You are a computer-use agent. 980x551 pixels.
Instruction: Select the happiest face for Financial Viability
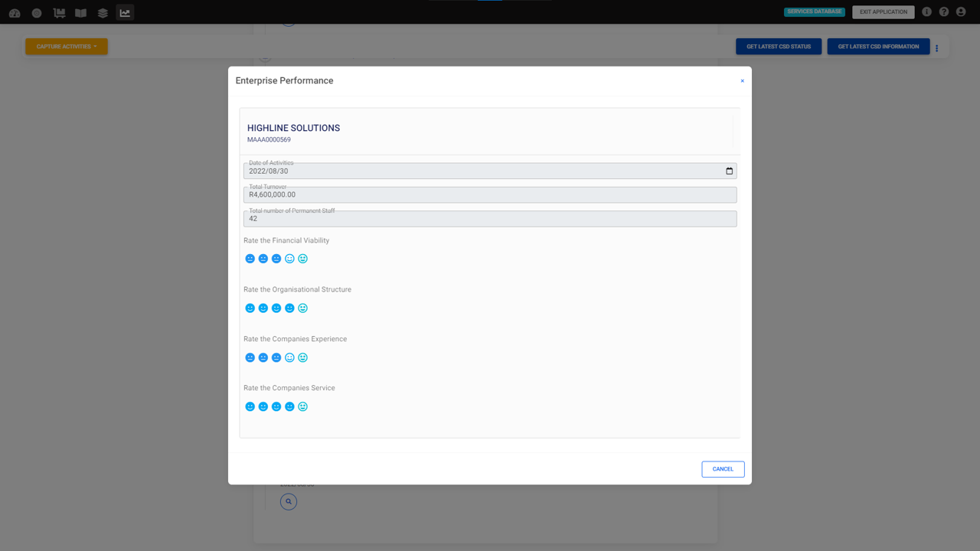coord(302,259)
